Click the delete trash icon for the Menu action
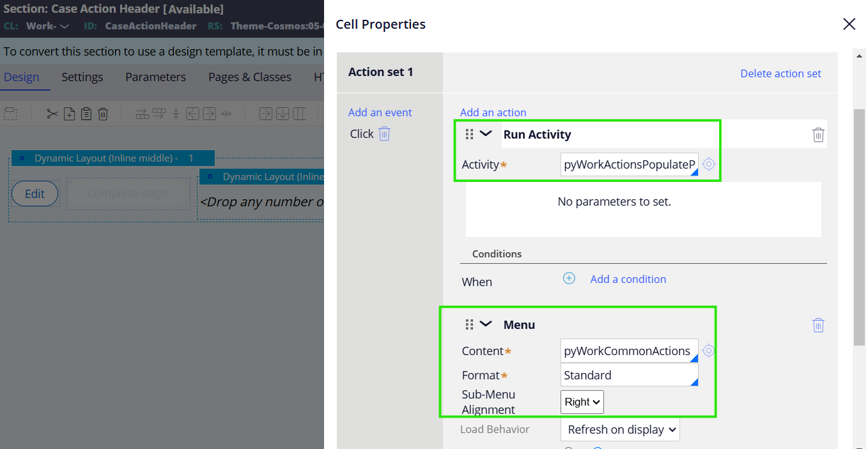868x449 pixels. [x=818, y=325]
